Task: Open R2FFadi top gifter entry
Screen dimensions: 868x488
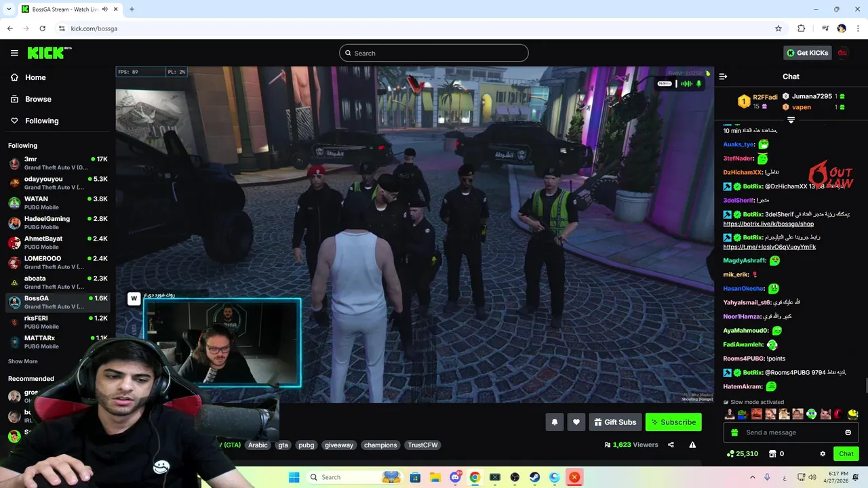Action: click(757, 101)
